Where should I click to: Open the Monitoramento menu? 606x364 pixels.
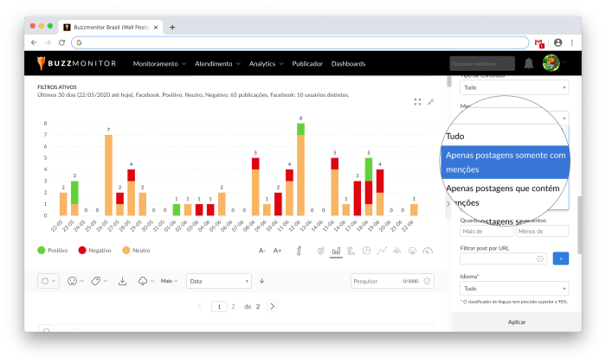point(159,63)
